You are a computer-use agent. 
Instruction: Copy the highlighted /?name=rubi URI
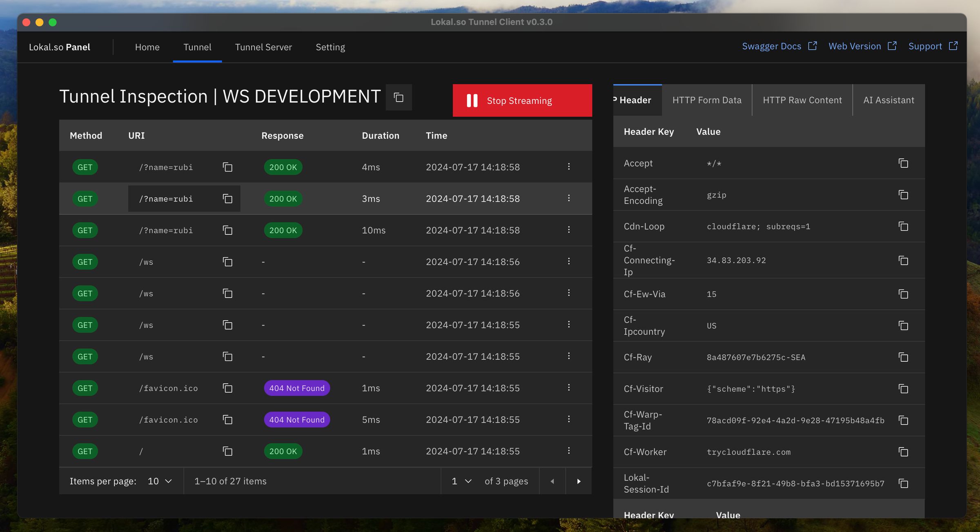tap(227, 198)
